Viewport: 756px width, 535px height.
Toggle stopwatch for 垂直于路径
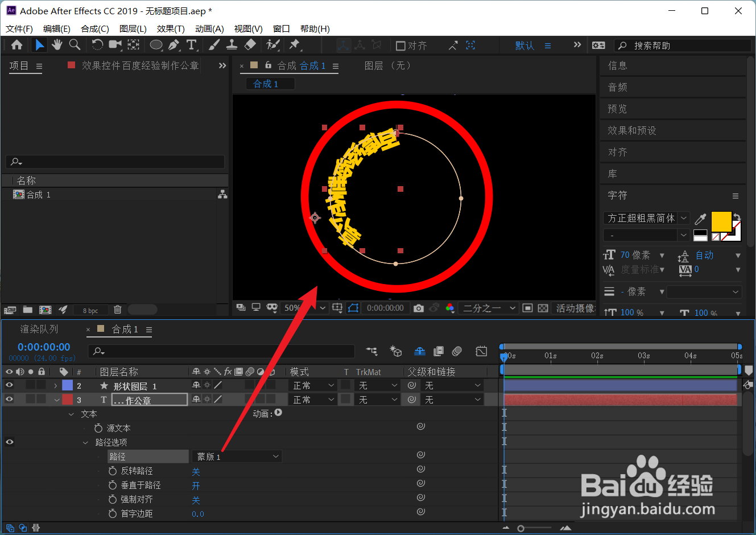pos(113,485)
